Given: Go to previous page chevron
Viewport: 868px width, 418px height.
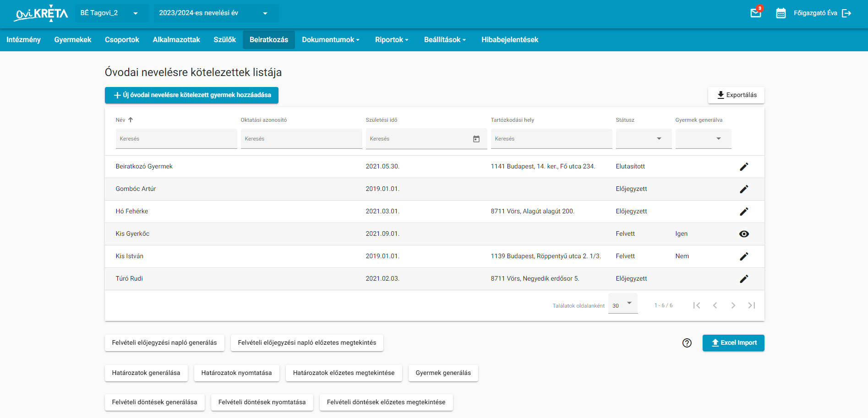Looking at the screenshot, I should [715, 305].
